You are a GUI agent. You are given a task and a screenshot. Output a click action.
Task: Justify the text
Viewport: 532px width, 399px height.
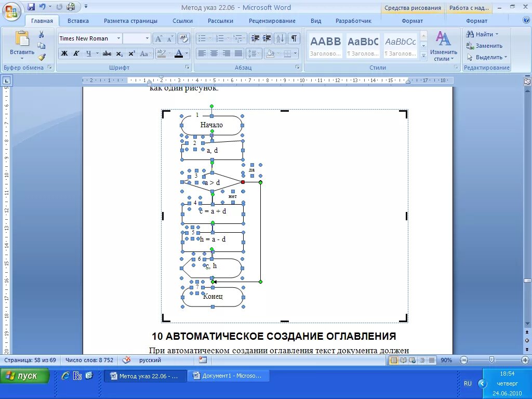(238, 54)
